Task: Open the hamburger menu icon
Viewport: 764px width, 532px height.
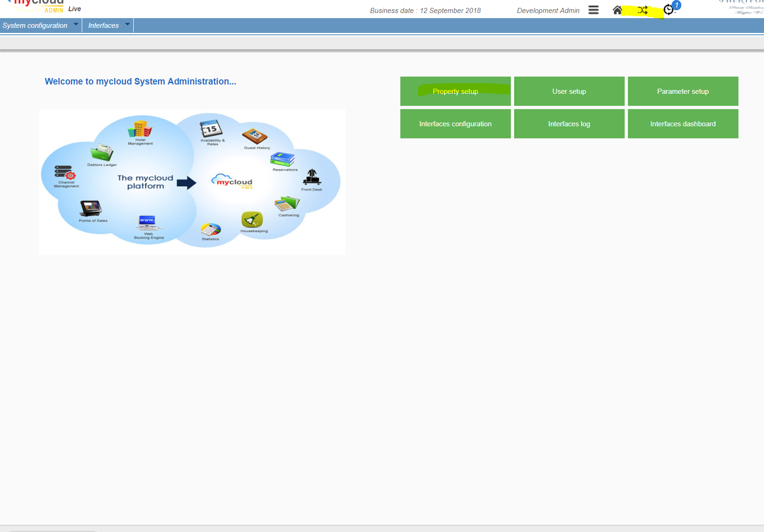Action: click(x=594, y=10)
